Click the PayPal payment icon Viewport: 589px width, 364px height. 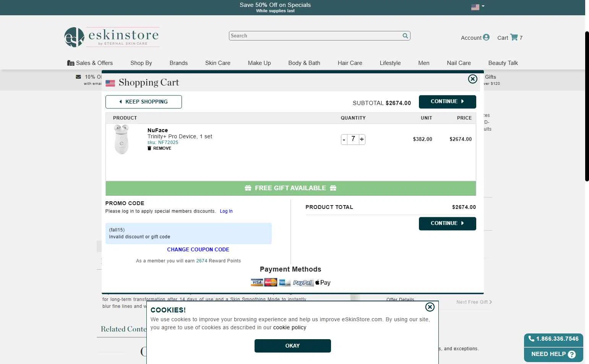(x=303, y=283)
